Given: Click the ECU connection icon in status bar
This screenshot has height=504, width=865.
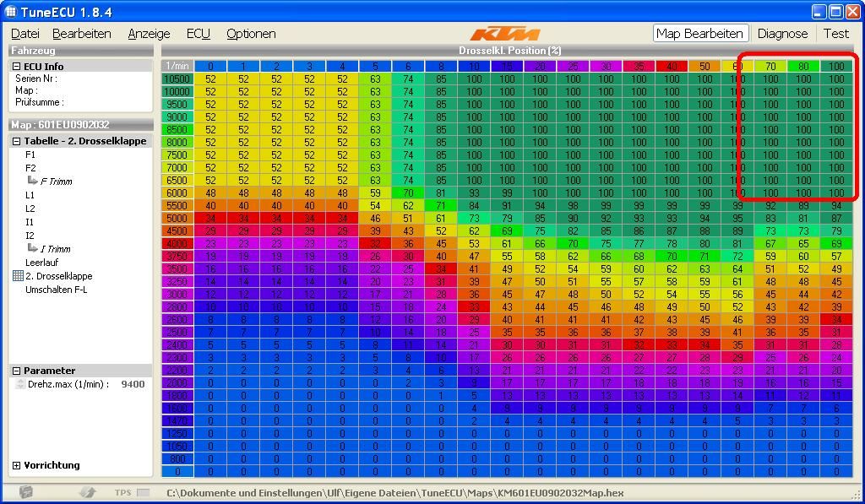Looking at the screenshot, I should pos(26,492).
